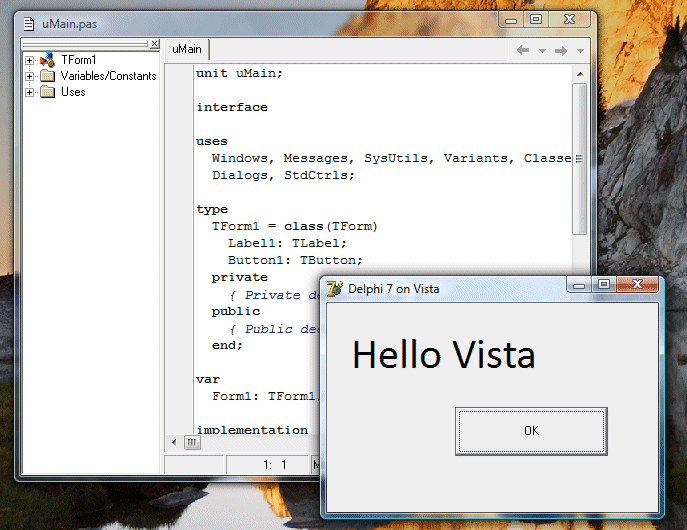Click the horizontal scrollbar left arrow
The height and width of the screenshot is (530, 687).
pos(174,442)
